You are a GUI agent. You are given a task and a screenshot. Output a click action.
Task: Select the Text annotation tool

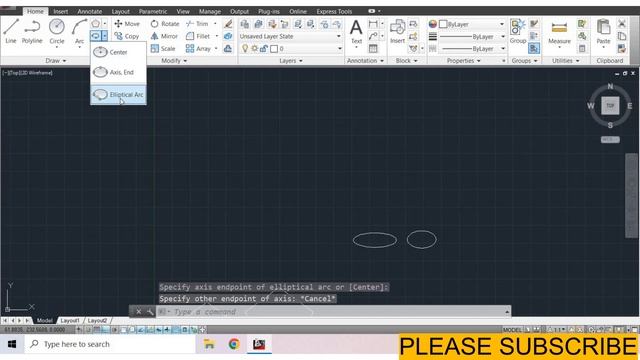pyautogui.click(x=356, y=32)
